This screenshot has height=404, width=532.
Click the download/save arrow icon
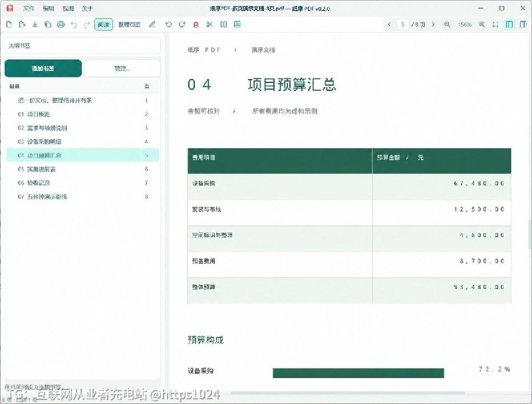[x=35, y=25]
